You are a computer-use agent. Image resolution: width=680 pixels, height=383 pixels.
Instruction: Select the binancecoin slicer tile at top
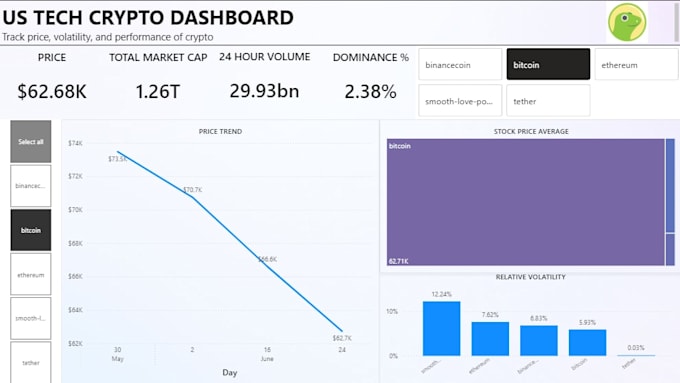460,64
